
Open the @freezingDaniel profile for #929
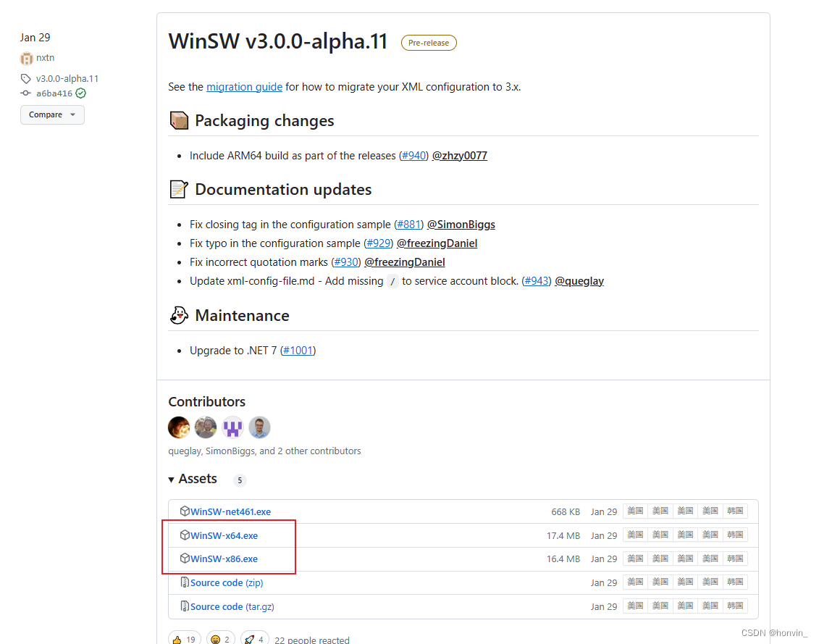click(x=437, y=243)
